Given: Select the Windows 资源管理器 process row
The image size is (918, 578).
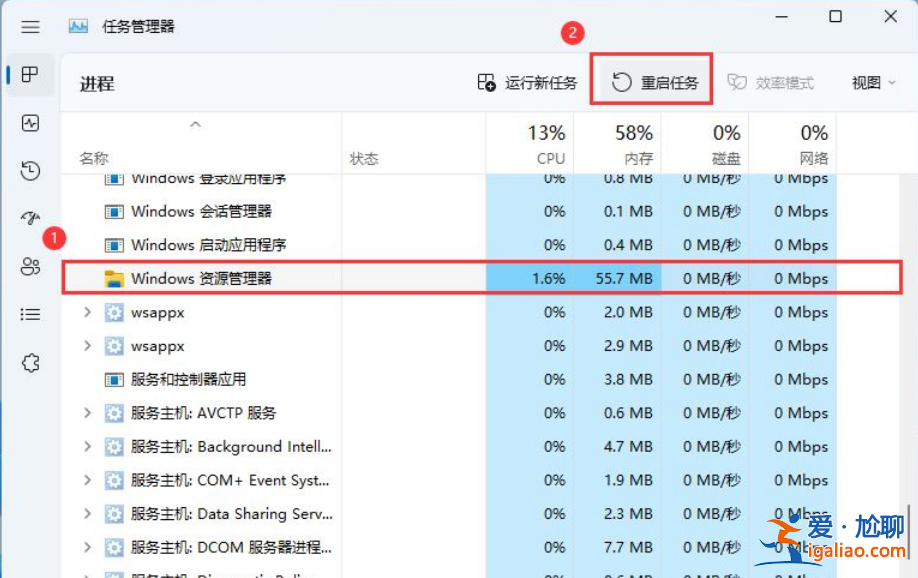Looking at the screenshot, I should click(x=200, y=278).
